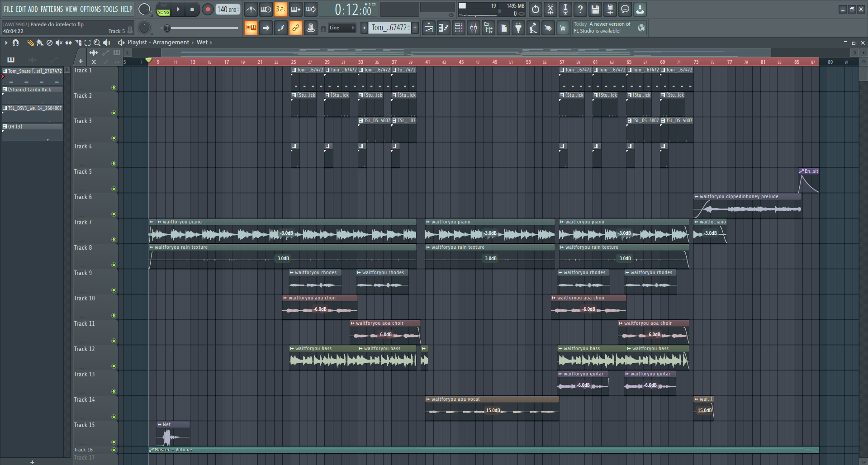The image size is (868, 465).
Task: Select the Slip tool in playlist toolbar
Action: click(68, 43)
